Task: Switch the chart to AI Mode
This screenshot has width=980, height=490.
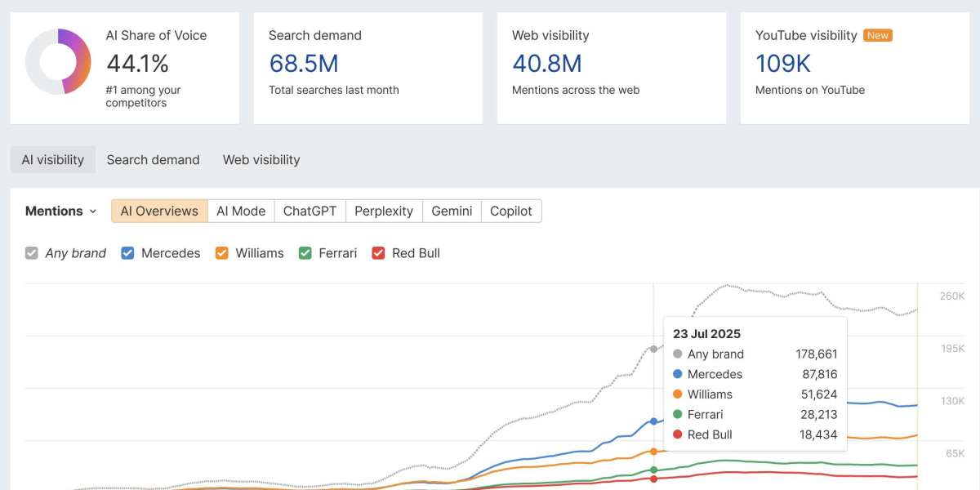Action: [x=241, y=211]
